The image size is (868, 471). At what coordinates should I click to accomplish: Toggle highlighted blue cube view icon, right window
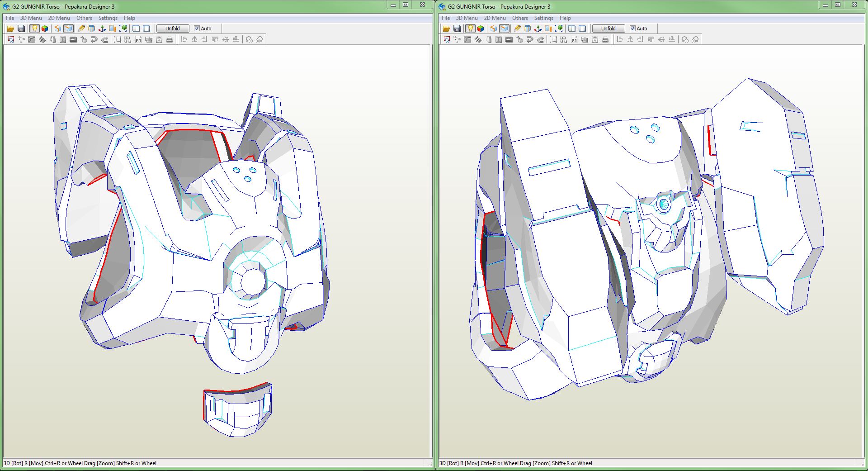click(x=504, y=29)
